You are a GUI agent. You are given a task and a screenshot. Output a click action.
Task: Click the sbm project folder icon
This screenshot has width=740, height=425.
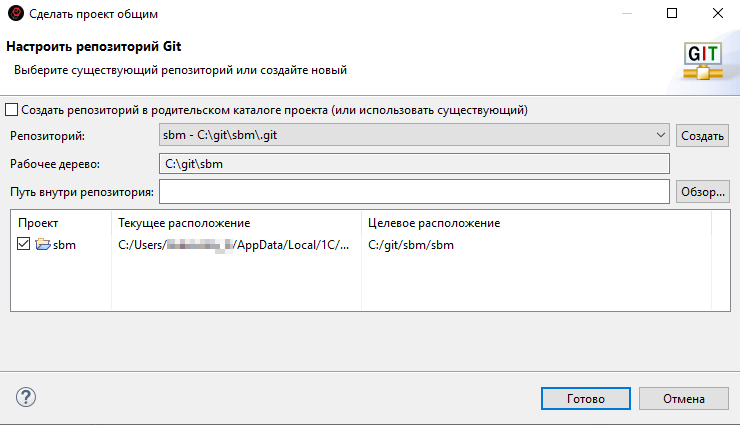click(43, 245)
